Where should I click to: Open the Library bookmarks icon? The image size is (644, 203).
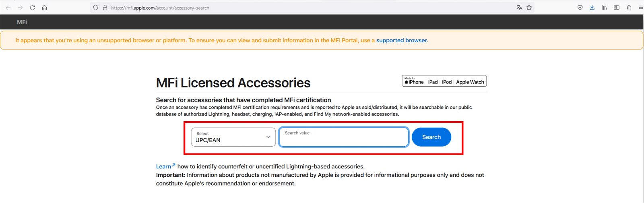click(x=605, y=8)
